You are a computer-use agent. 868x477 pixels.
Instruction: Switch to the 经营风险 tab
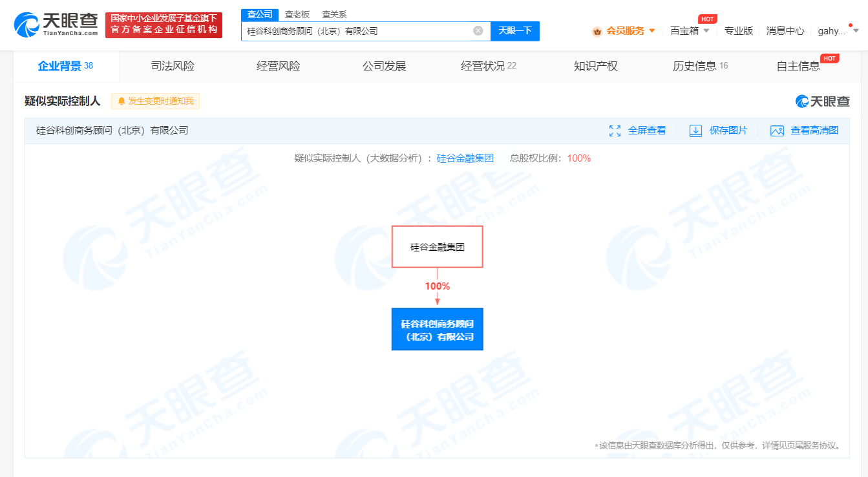[279, 66]
